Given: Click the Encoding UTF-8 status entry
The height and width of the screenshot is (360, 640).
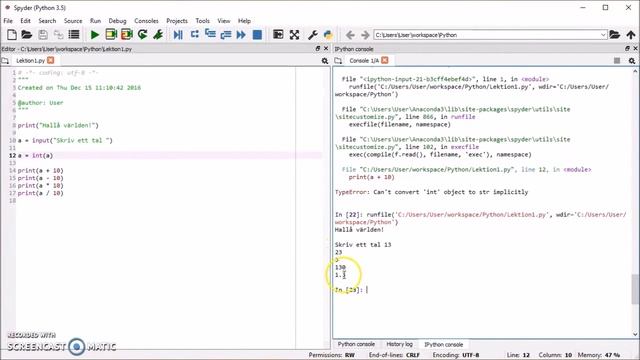Looking at the screenshot, I should pos(456,355).
